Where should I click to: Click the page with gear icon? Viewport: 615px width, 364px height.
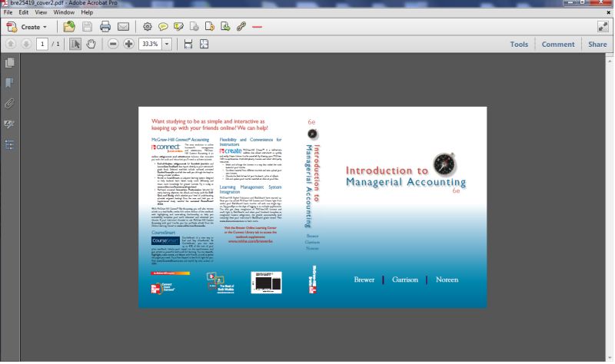pos(194,27)
